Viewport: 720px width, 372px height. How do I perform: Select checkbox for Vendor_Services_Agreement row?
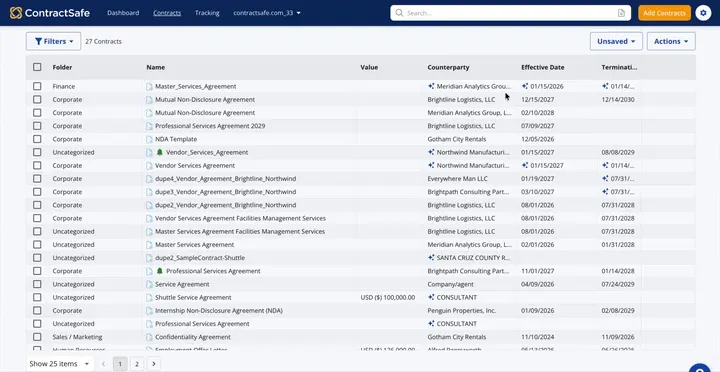[x=37, y=152]
